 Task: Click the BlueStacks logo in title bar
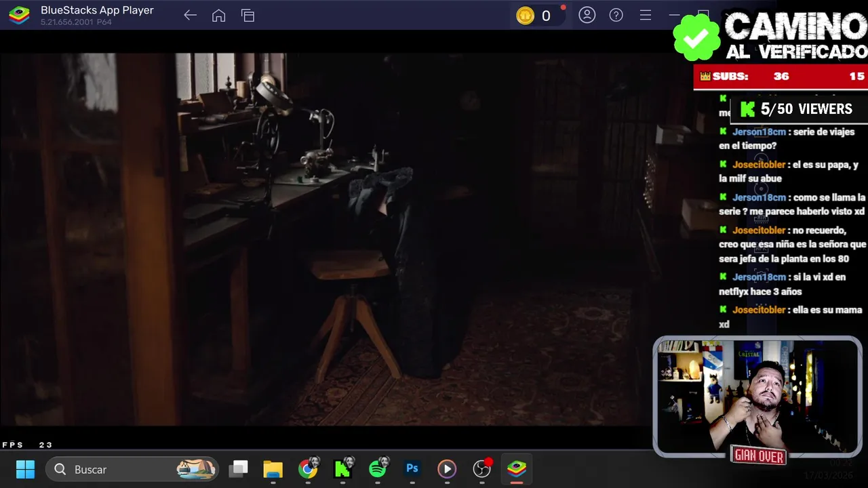(19, 15)
